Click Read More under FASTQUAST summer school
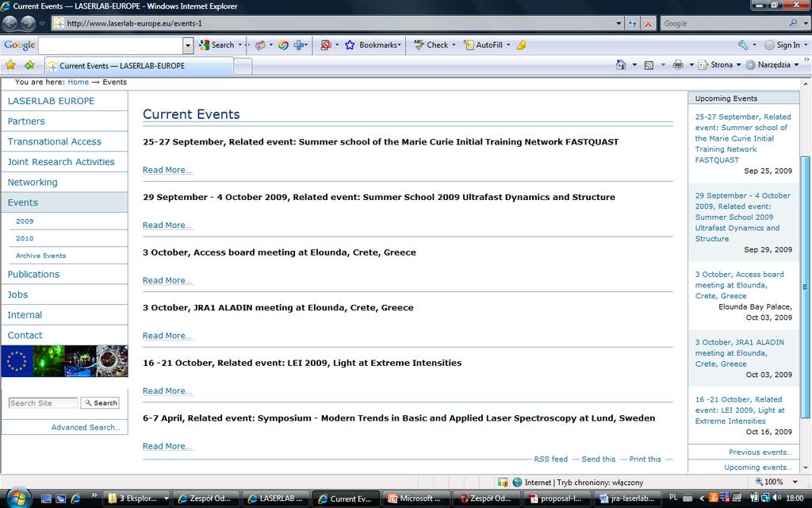Viewport: 812px width, 508px height. (167, 170)
